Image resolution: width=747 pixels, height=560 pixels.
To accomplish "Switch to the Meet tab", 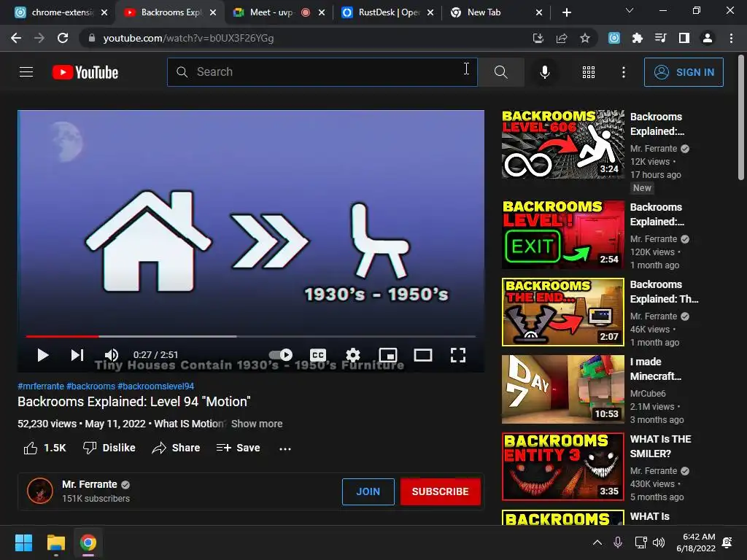I will click(x=279, y=12).
